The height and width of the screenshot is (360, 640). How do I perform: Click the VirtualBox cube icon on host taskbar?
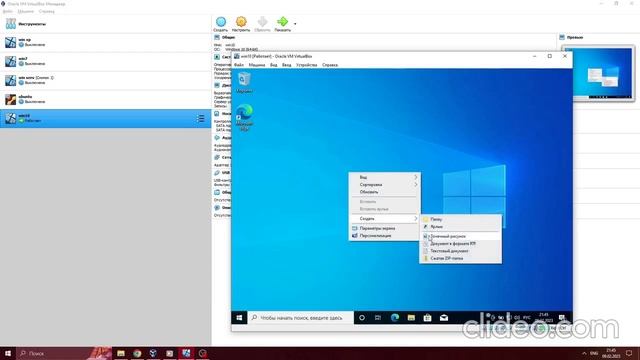(x=153, y=353)
